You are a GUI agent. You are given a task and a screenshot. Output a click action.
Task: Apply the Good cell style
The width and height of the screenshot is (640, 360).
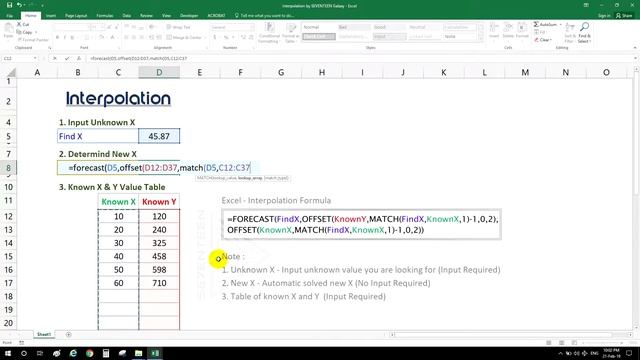(389, 27)
